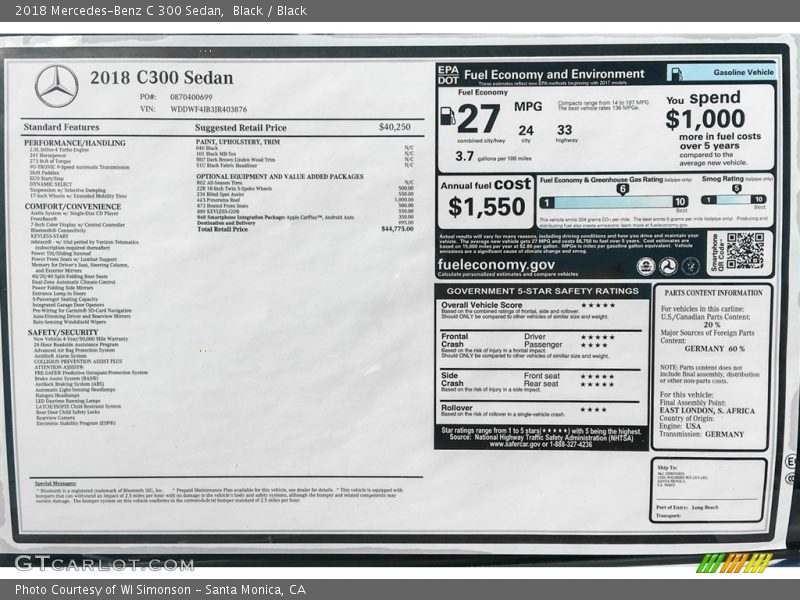The height and width of the screenshot is (600, 800).
Task: Click the $40,250 price
Action: click(x=394, y=127)
